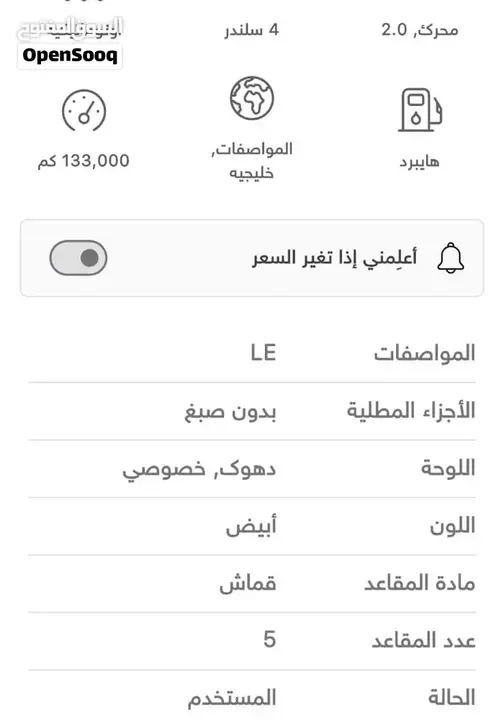Click the أعلمني إذا تغير السعر text

[x=335, y=258]
